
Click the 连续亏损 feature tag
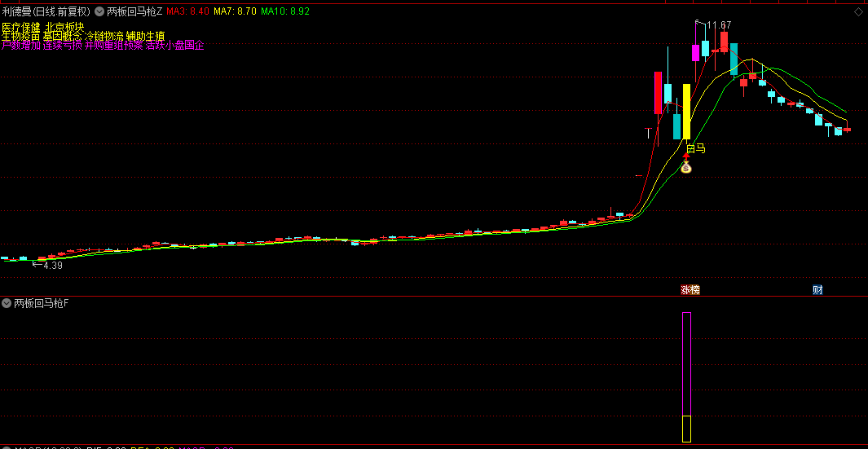(62, 46)
